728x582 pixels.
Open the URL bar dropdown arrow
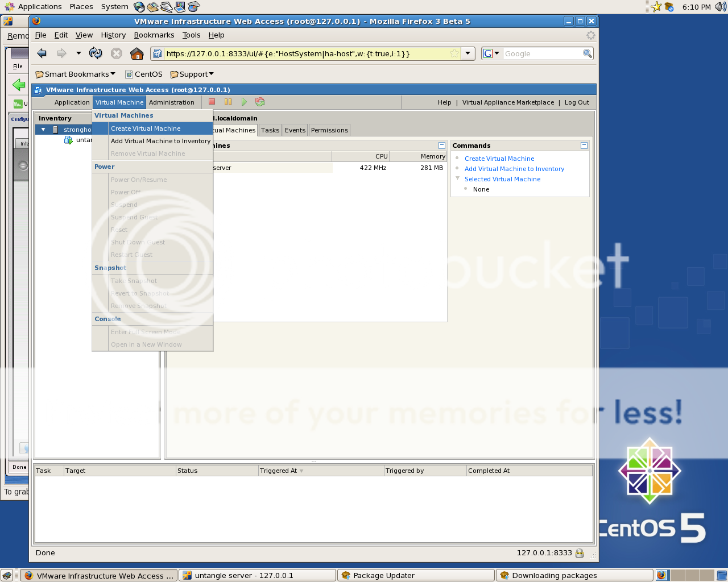tap(468, 53)
